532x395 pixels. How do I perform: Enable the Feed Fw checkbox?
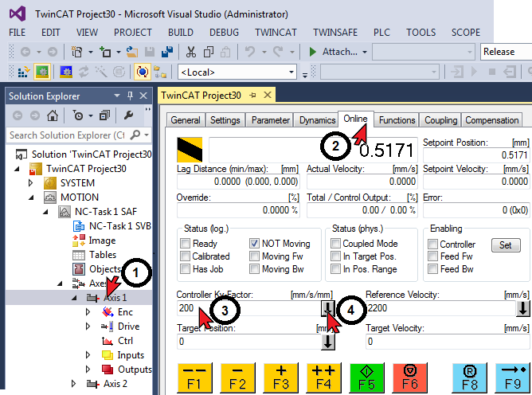coord(432,256)
